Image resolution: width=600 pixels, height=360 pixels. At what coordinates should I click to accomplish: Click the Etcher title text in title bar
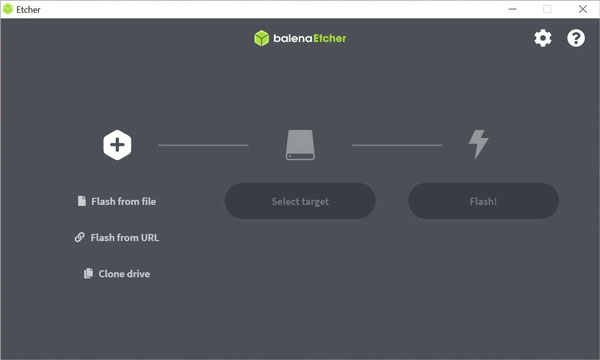(28, 10)
